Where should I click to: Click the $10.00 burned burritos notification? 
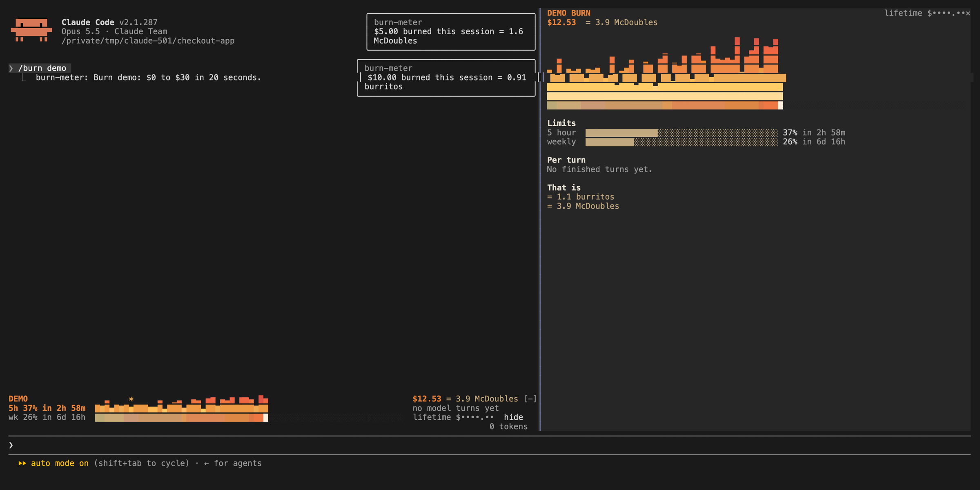446,78
